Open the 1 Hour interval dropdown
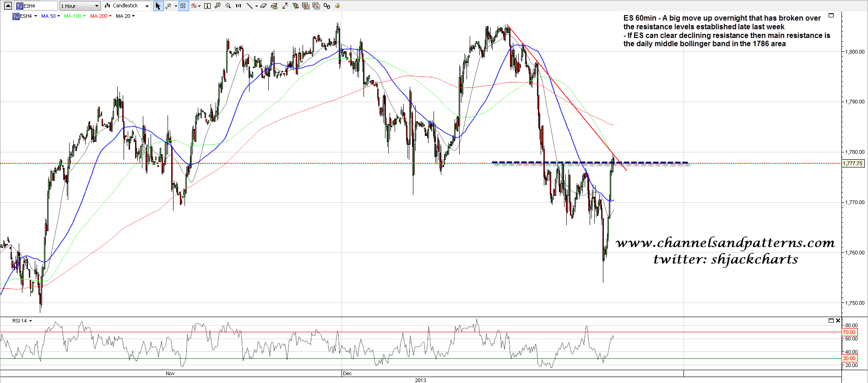 tap(80, 6)
